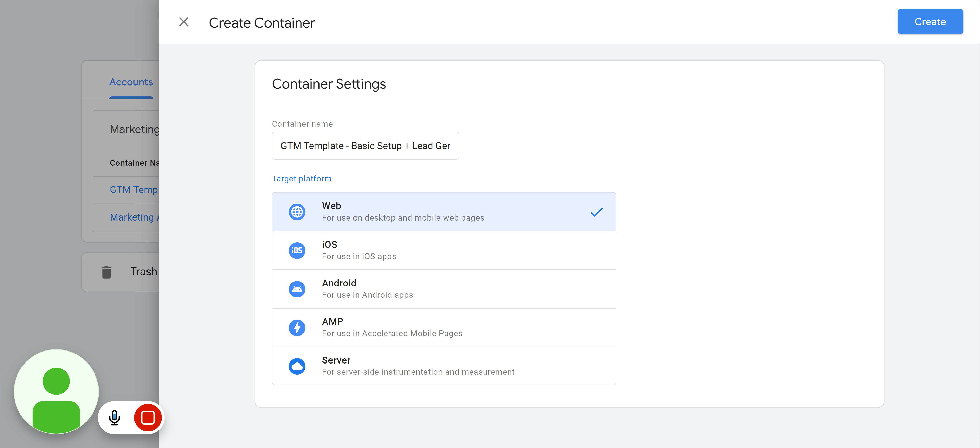Click the Create Container title

point(262,23)
